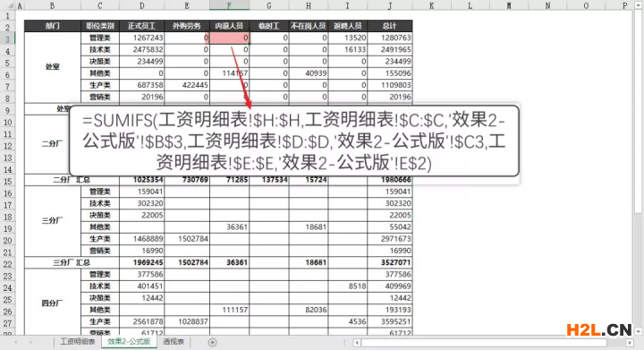
Task: Click the next sheet navigation arrow
Action: (x=30, y=342)
